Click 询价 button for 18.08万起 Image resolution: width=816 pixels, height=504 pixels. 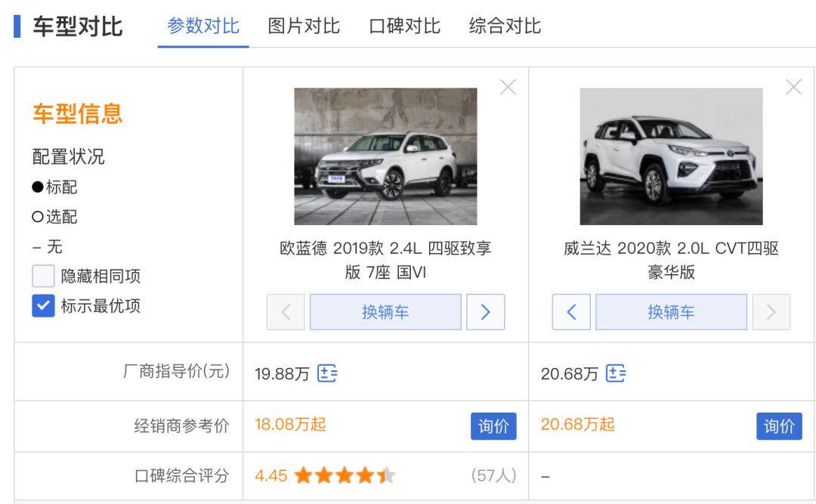coord(493,426)
